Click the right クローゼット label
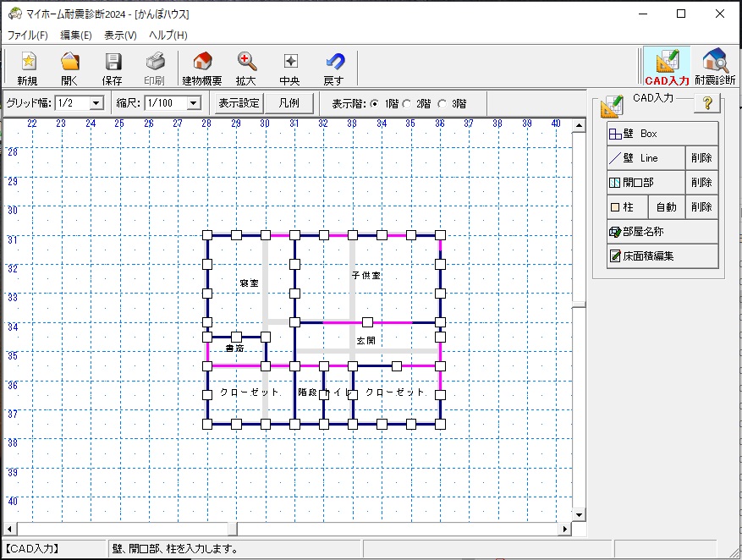 click(x=395, y=393)
